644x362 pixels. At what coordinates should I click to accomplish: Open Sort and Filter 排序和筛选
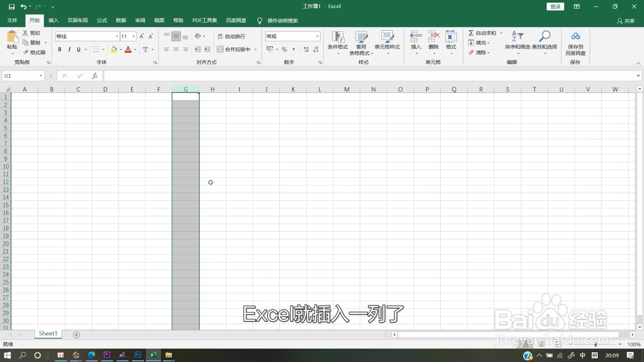pyautogui.click(x=518, y=43)
